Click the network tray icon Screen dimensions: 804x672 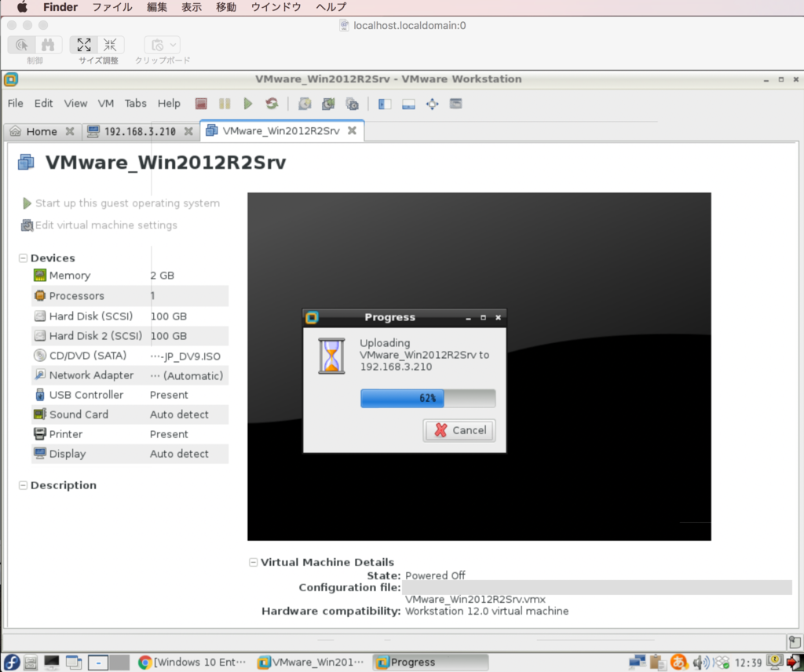point(637,663)
